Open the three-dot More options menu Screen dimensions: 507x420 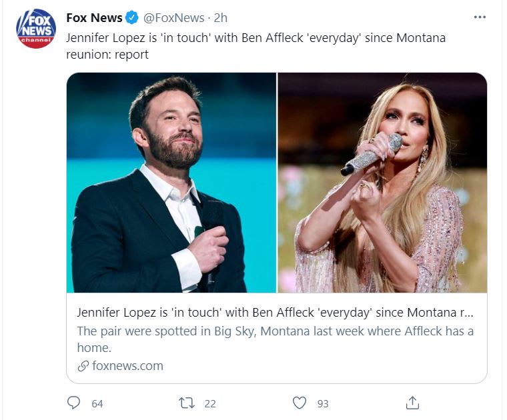480,17
